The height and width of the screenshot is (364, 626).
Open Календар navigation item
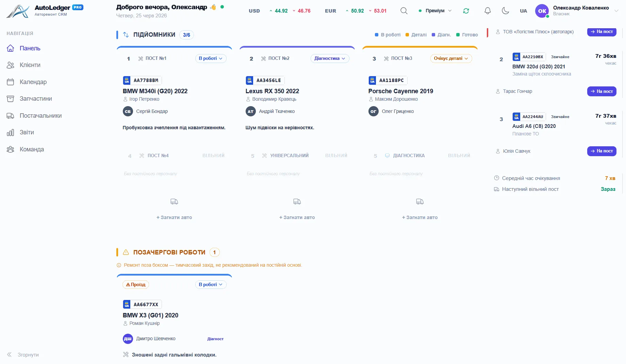coord(33,82)
